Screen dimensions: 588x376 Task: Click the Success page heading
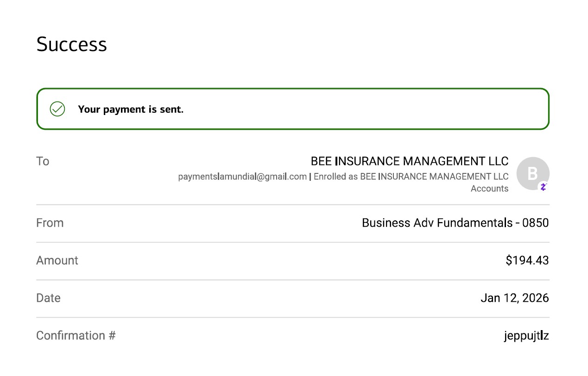point(72,45)
